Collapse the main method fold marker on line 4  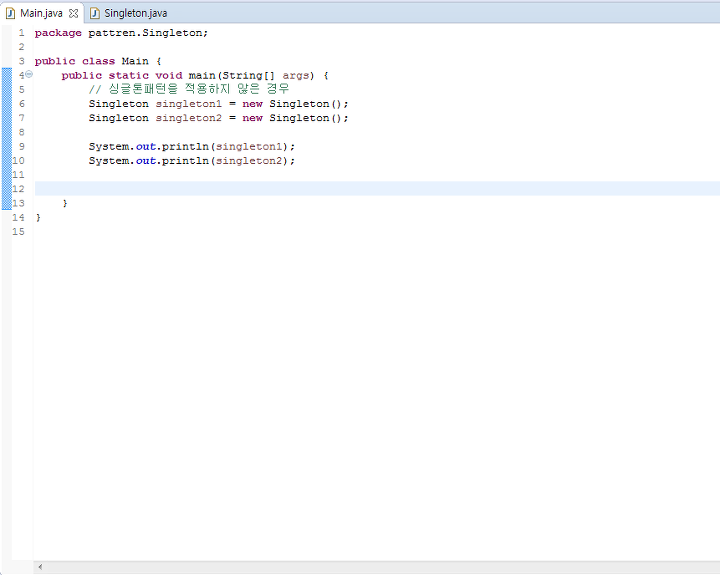click(x=29, y=74)
